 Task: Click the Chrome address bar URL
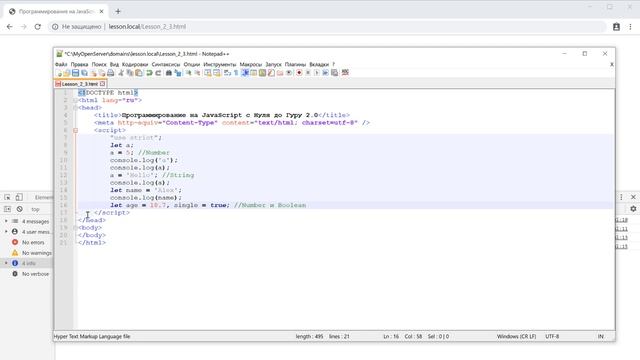147,27
